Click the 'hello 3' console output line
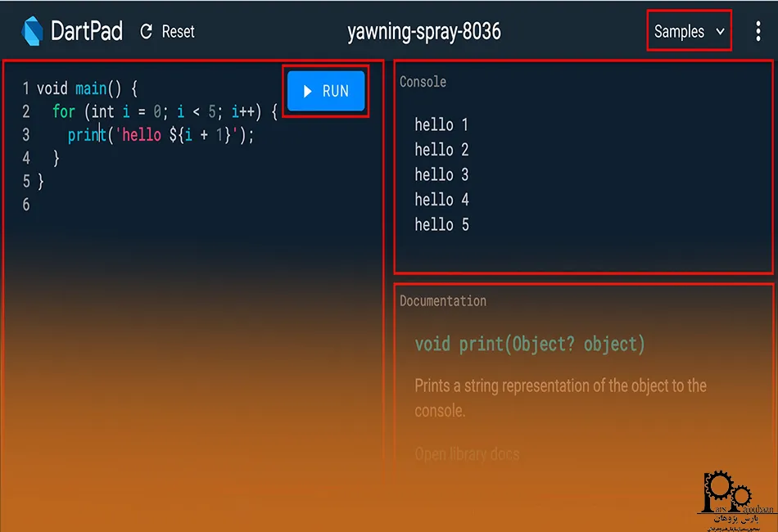Screen dimensions: 778x532 tap(441, 175)
